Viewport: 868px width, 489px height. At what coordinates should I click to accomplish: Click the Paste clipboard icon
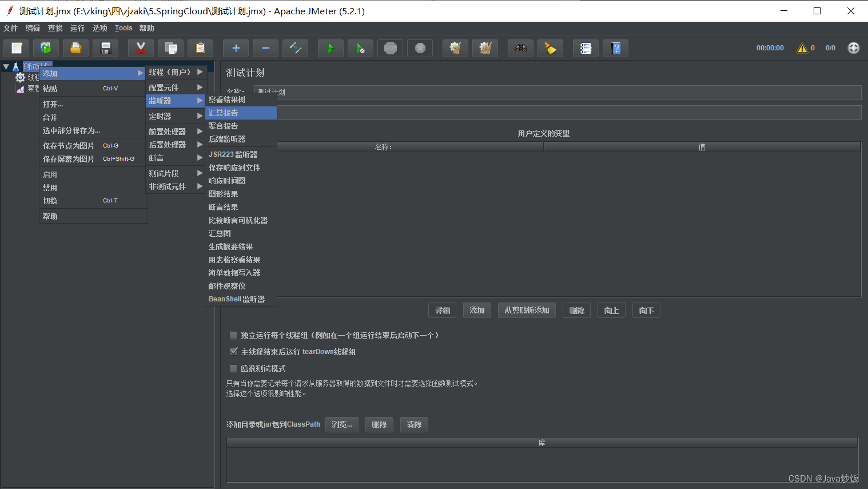[x=200, y=49]
